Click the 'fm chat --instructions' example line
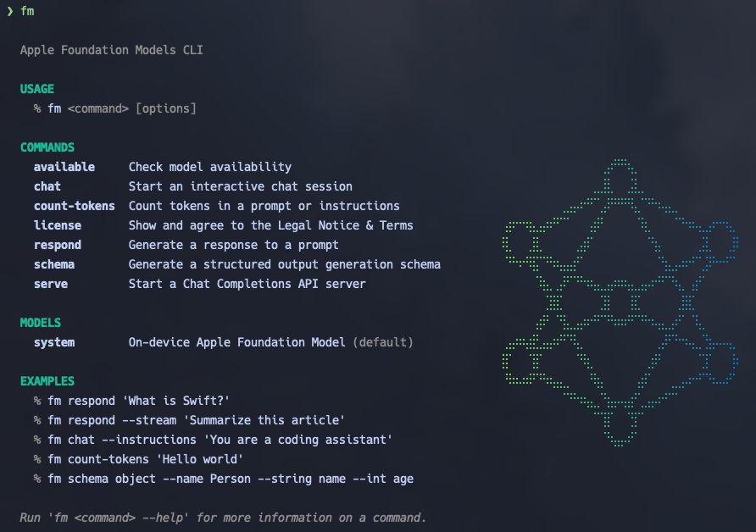This screenshot has width=756, height=532. click(213, 440)
